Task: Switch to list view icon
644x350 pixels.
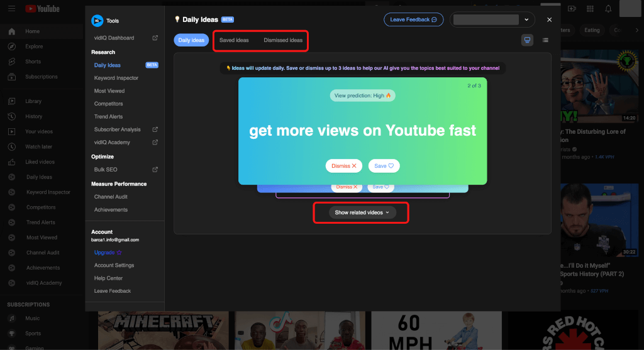Action: pos(545,40)
